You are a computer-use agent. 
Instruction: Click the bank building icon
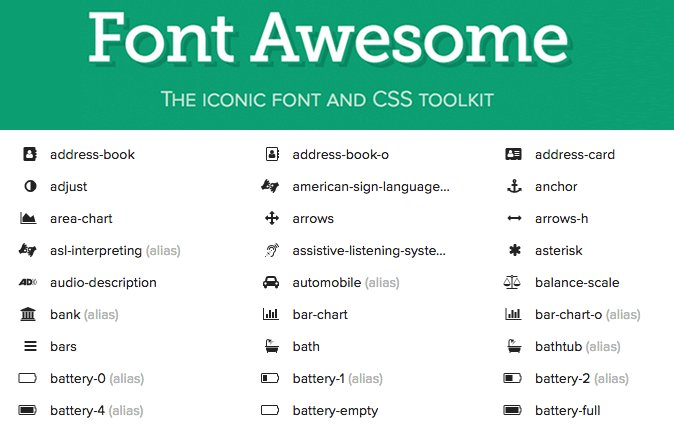pyautogui.click(x=28, y=314)
